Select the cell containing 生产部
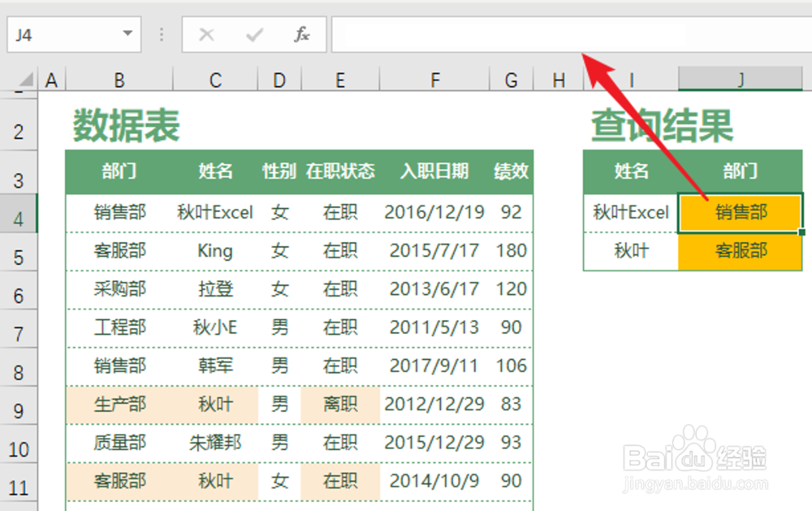Screen dimensions: 812x511 tap(119, 405)
